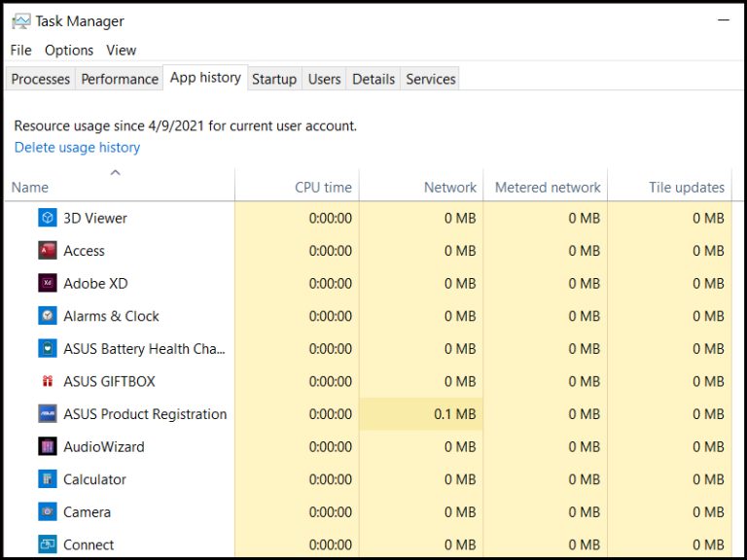Image resolution: width=747 pixels, height=560 pixels.
Task: Open the File menu
Action: 21,50
